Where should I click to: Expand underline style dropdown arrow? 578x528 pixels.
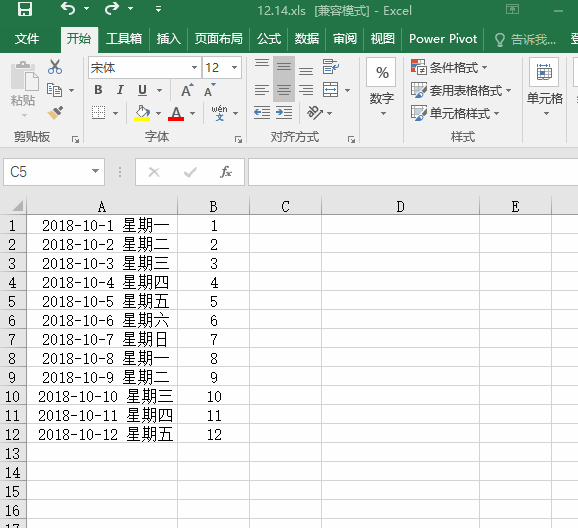coord(159,90)
